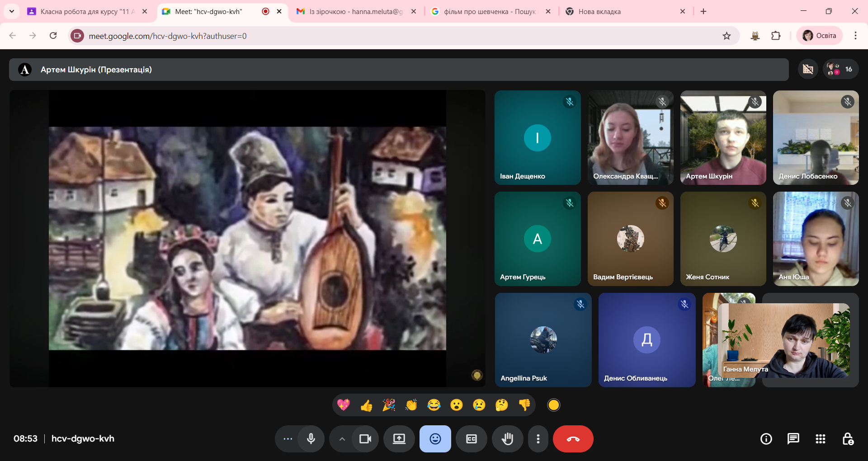
Task: Open the owl extension icon
Action: pyautogui.click(x=755, y=36)
